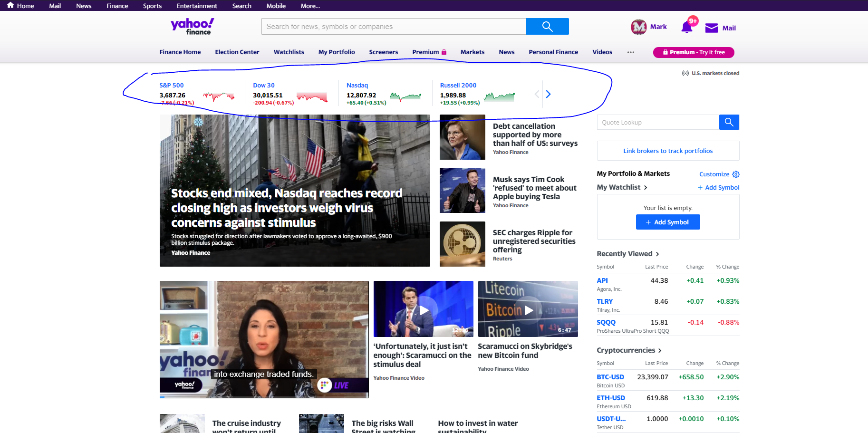Screen dimensions: 868x433
Task: Open the Stocks end mixed headline story
Action: point(287,208)
